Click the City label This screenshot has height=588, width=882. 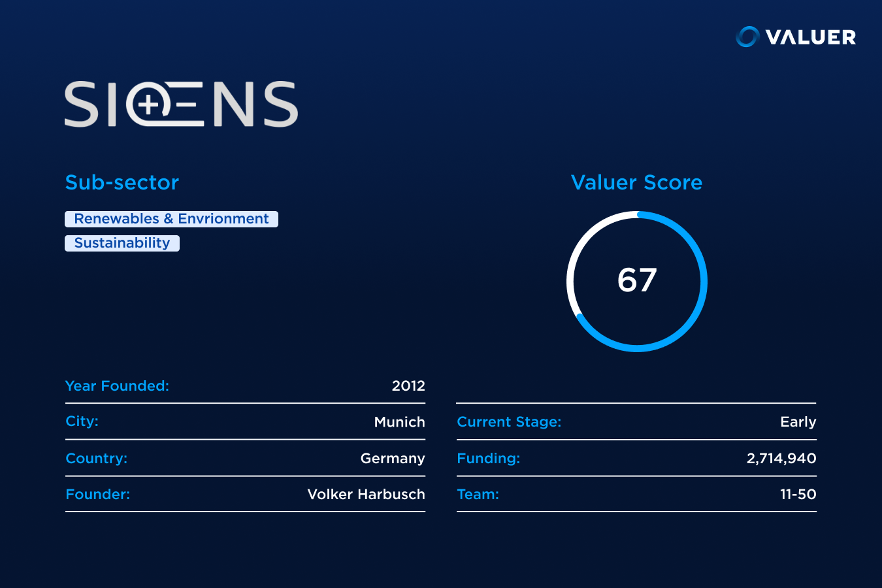pyautogui.click(x=82, y=421)
